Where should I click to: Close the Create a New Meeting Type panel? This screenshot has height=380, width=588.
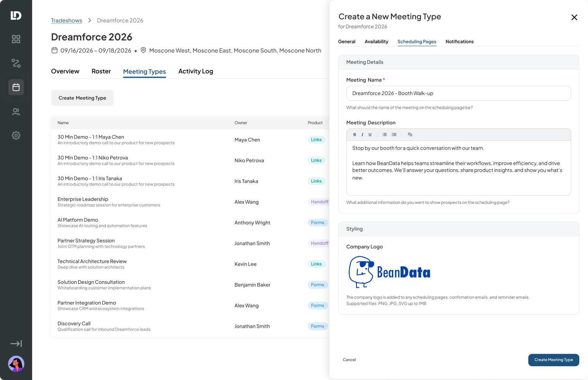[574, 17]
